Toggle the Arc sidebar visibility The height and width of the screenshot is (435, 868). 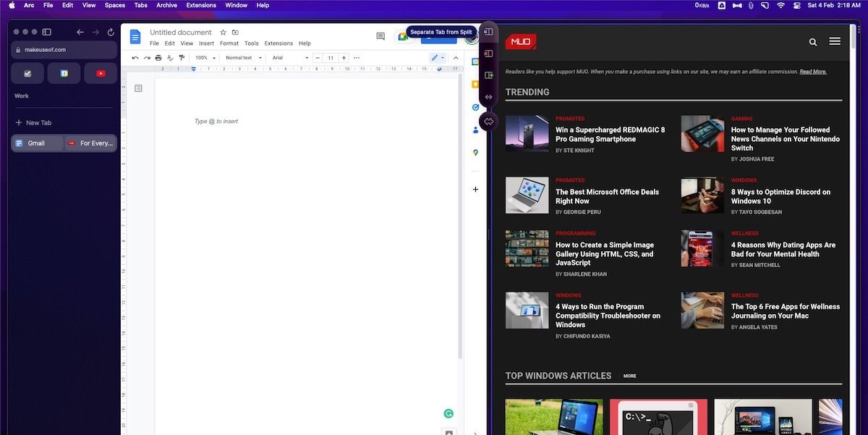click(x=47, y=32)
